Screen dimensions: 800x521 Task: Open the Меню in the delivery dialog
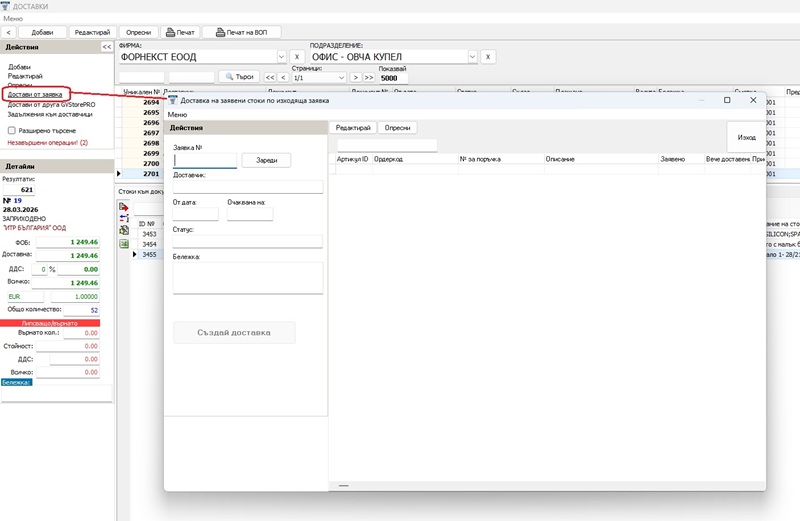177,115
